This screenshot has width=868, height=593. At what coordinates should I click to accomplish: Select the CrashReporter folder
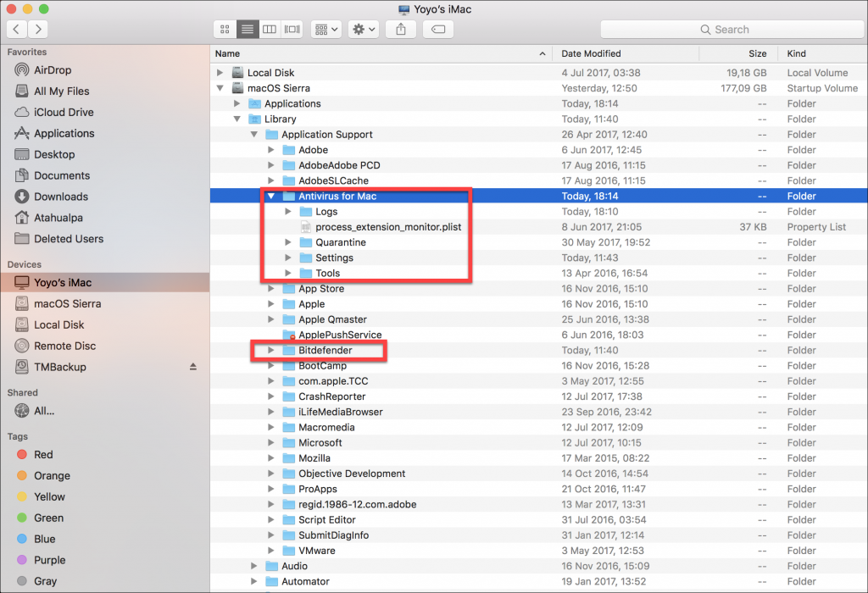[x=538, y=396]
